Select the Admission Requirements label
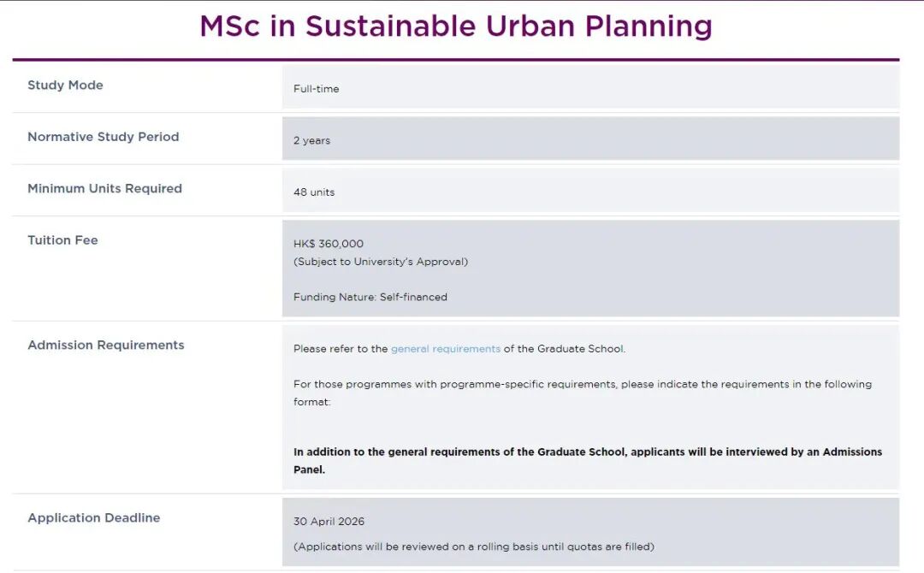The image size is (924, 573). (106, 346)
